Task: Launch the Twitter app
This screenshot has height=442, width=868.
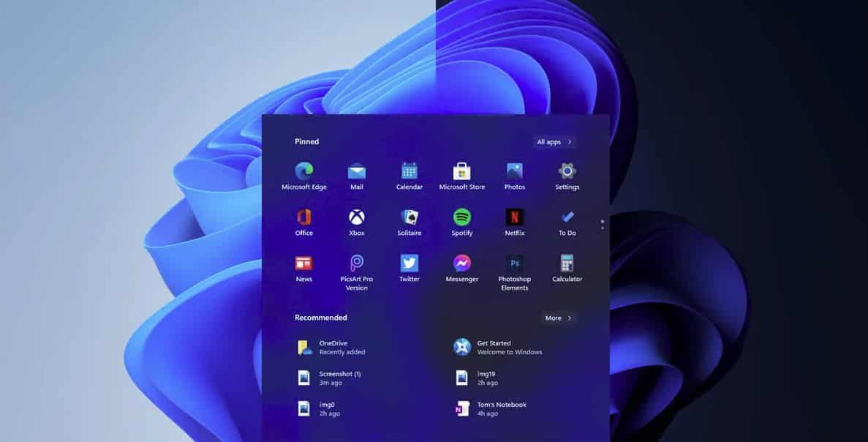Action: (x=409, y=262)
